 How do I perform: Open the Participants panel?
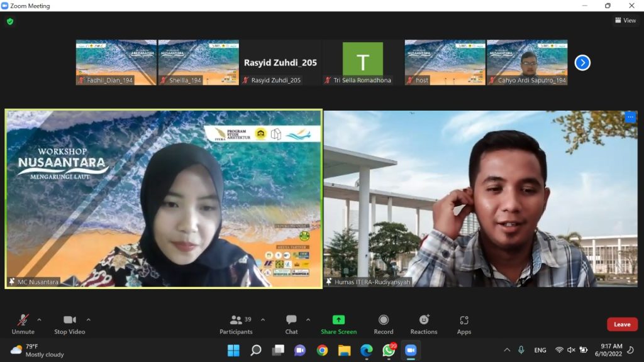tap(236, 324)
